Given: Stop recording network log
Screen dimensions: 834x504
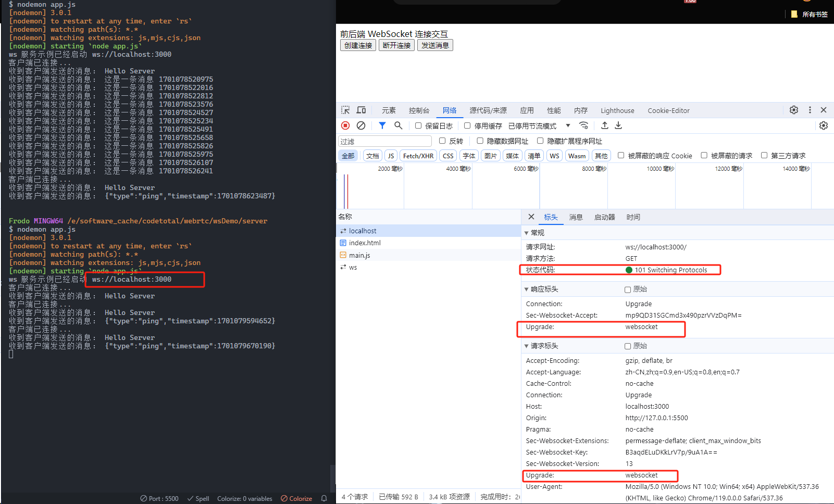Looking at the screenshot, I should 345,125.
